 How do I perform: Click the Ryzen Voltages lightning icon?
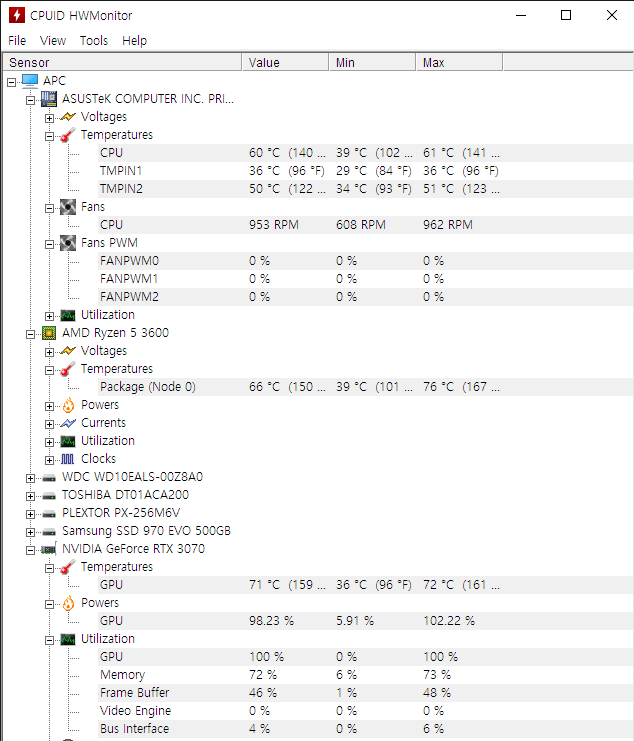68,351
